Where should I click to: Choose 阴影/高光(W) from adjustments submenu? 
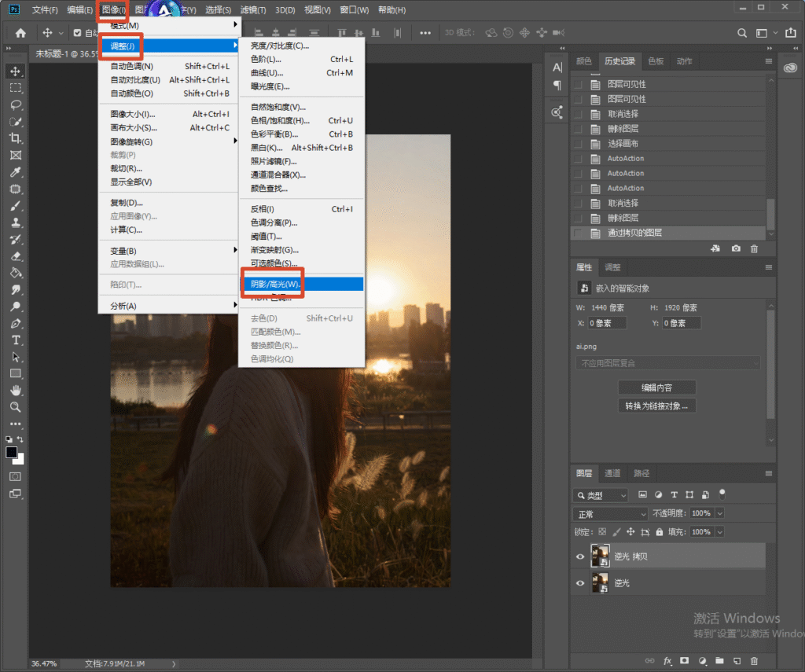pos(302,284)
